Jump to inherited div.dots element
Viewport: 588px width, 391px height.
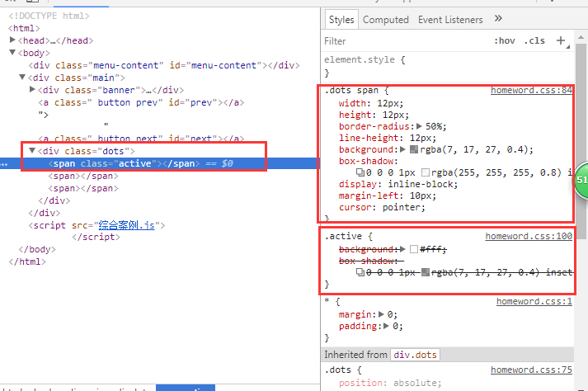415,355
